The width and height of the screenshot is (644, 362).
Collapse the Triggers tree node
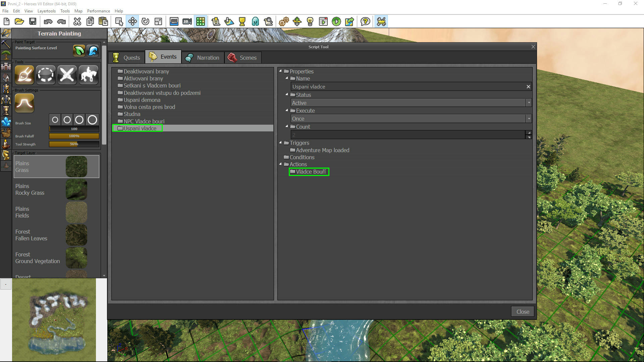[x=280, y=142]
